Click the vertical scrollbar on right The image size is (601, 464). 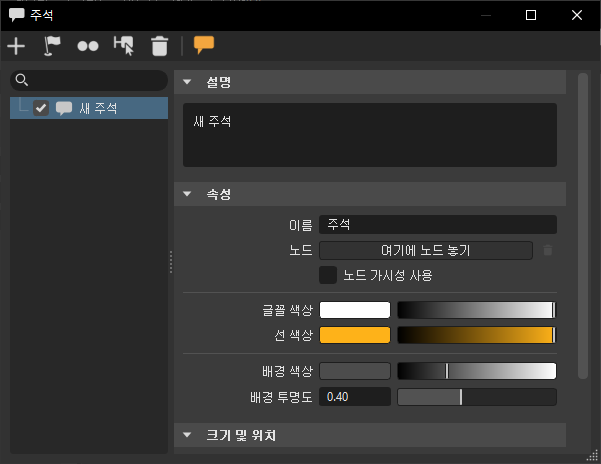pos(583,226)
